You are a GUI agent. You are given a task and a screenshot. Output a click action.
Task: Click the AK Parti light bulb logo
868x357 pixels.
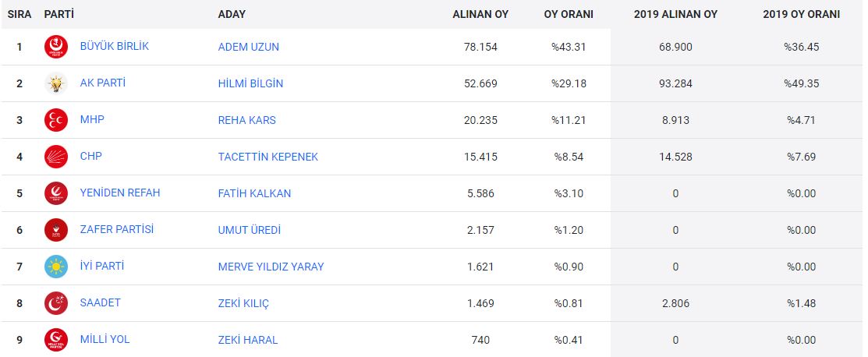(56, 83)
